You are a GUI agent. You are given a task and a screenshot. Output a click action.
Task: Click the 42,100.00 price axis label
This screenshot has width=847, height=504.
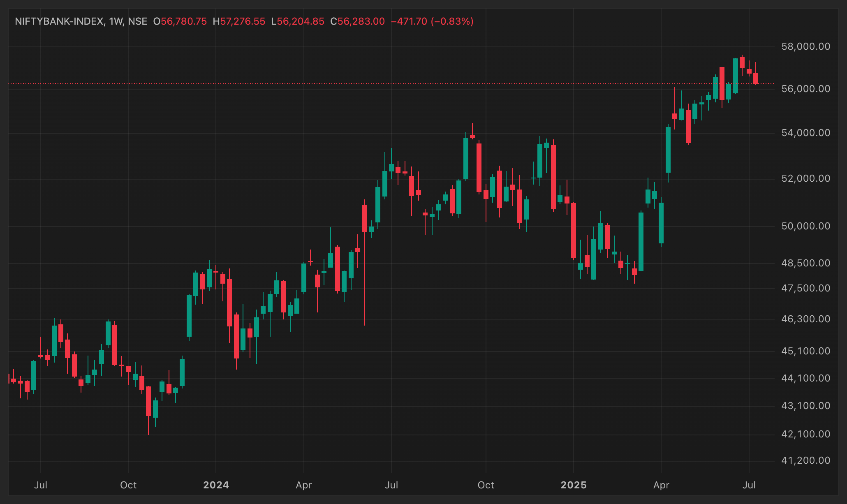pos(805,434)
